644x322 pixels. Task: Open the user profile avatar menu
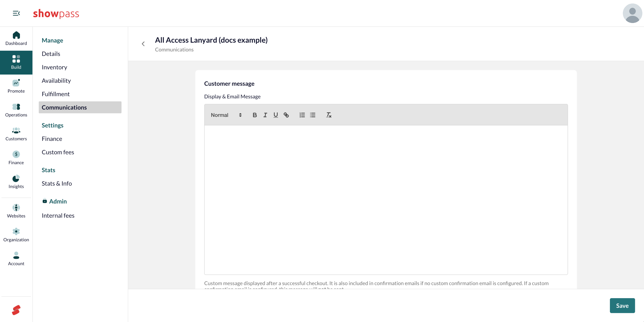point(632,13)
